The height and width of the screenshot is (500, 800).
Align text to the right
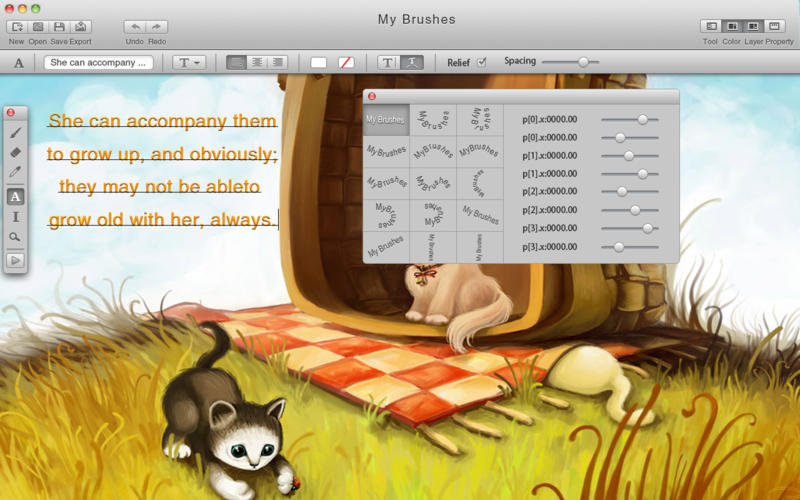coord(277,62)
